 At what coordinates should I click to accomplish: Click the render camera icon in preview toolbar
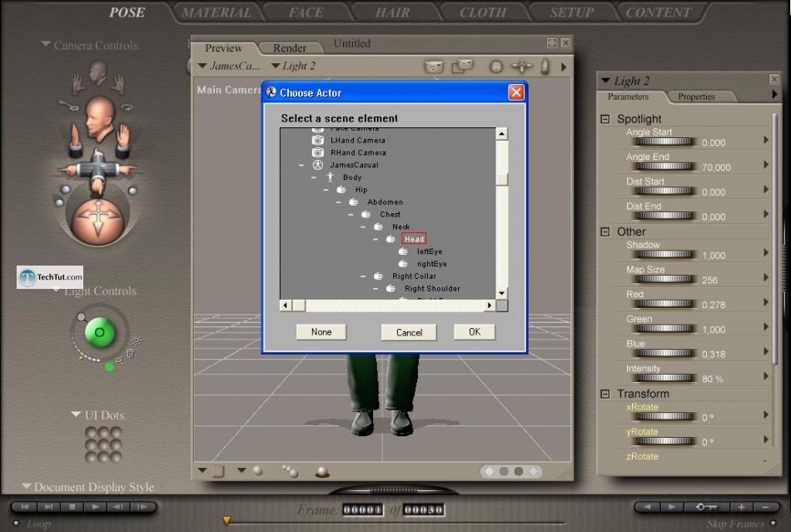[434, 67]
